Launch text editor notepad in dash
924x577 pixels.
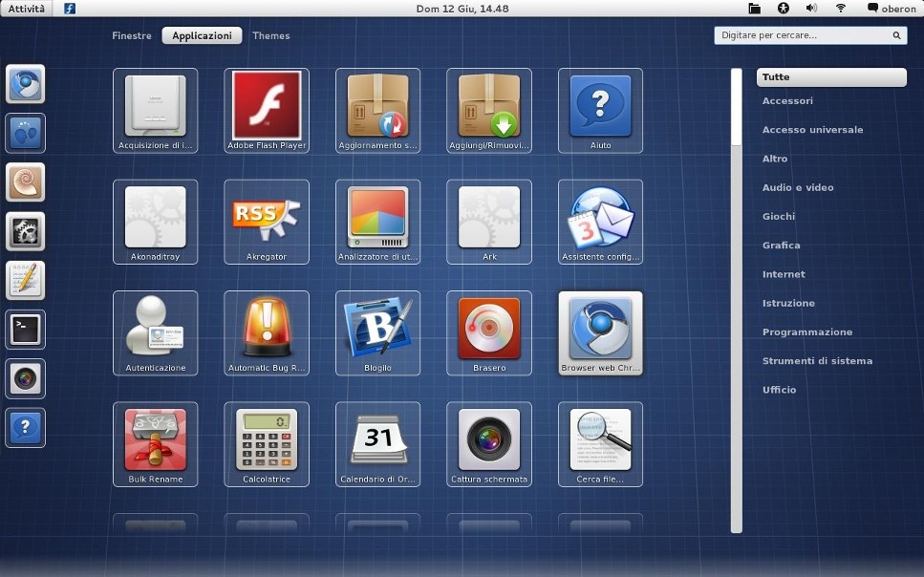[26, 280]
